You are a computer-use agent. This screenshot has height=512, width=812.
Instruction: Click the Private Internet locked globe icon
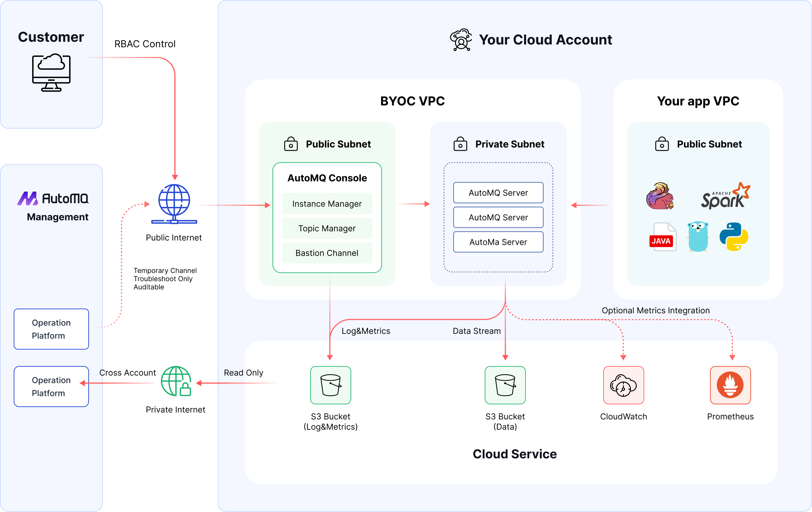coord(176,381)
